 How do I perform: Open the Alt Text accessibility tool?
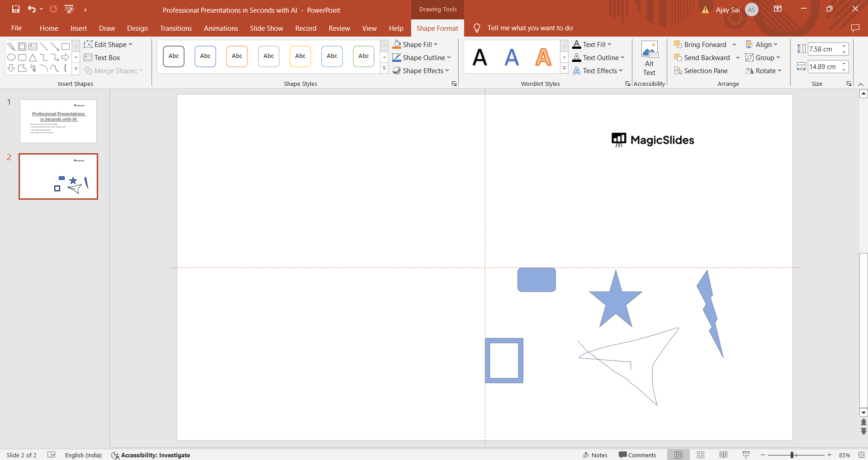point(649,59)
